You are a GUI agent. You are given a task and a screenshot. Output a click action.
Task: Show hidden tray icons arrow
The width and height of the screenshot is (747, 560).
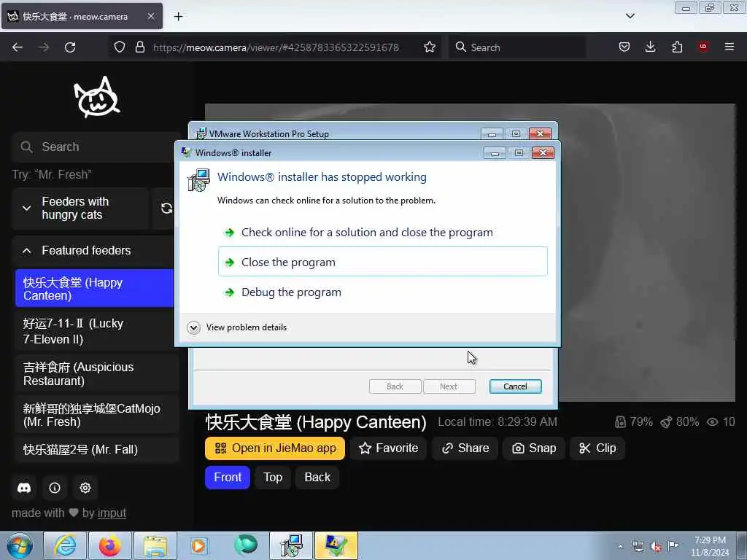620,546
